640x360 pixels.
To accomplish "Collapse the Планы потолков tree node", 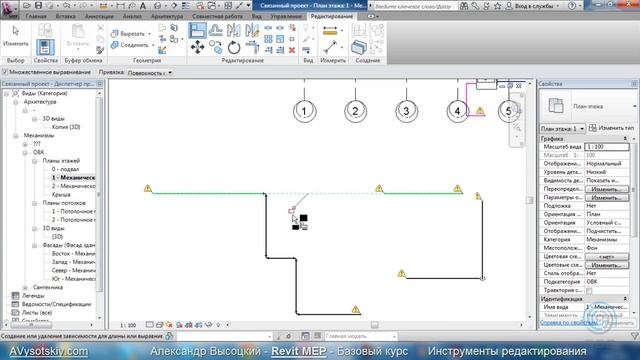I will pos(34,203).
